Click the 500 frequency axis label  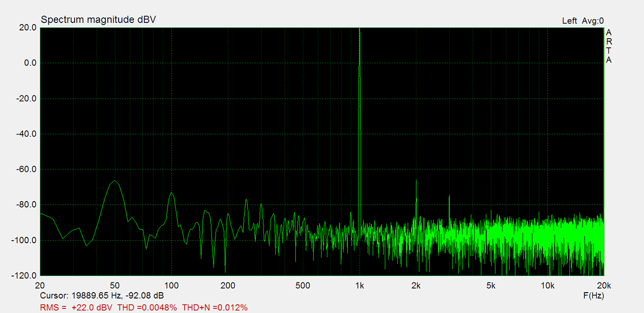(x=304, y=285)
